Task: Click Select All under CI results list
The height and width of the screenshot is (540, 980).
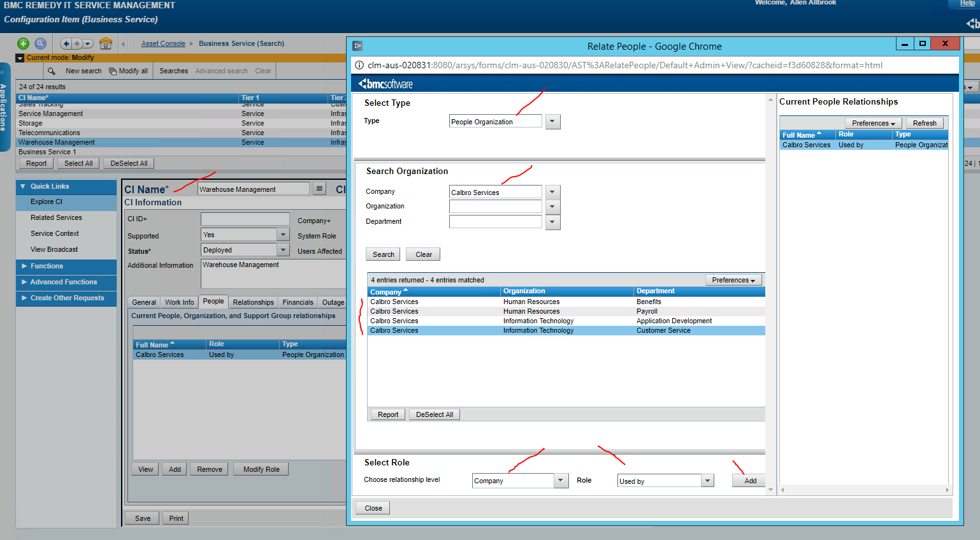Action: coord(78,163)
